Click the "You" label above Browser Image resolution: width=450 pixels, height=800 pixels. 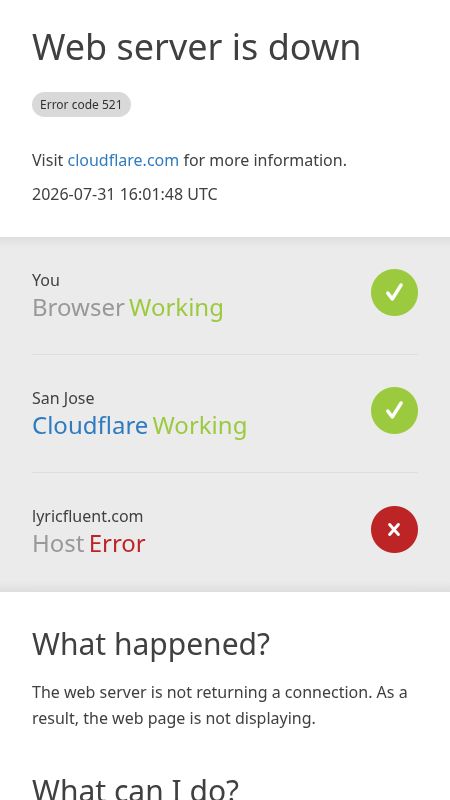[x=46, y=280]
